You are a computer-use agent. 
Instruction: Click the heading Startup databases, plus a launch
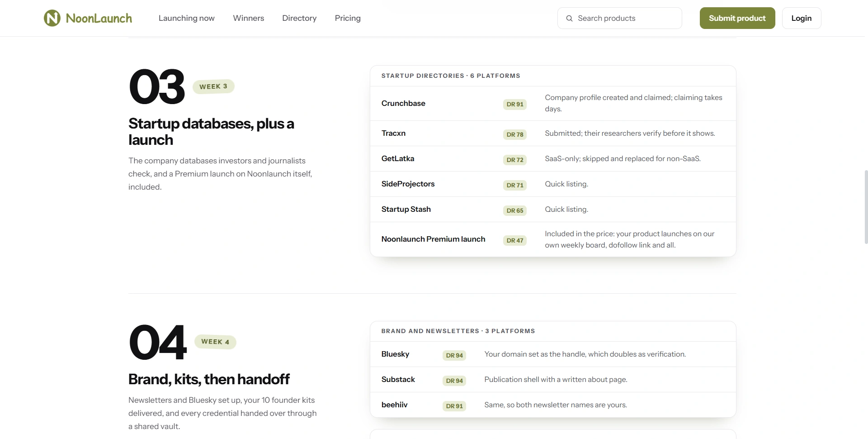point(211,132)
